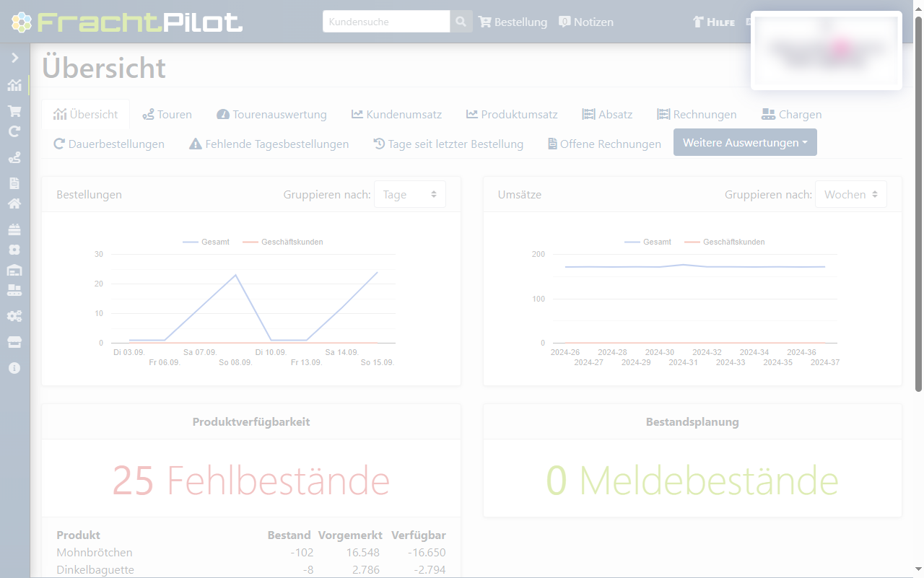Click the conveyor pallet icon in the left sidebar
Image resolution: width=924 pixels, height=578 pixels.
(x=14, y=290)
